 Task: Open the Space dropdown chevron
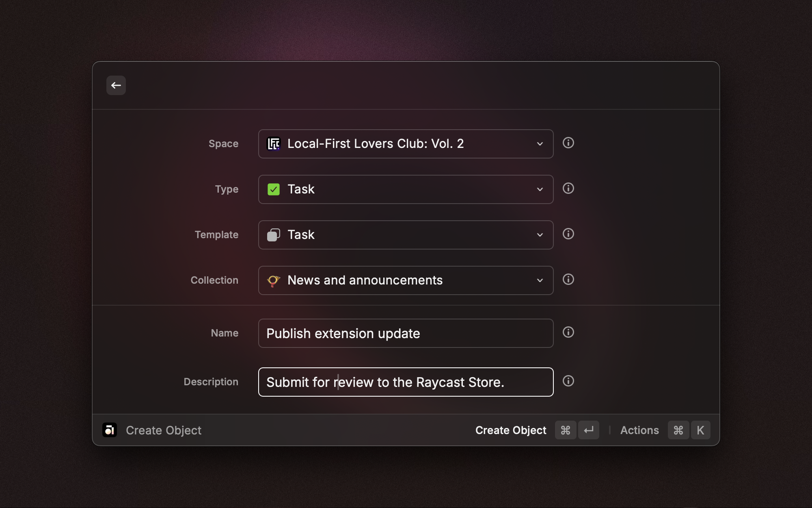point(540,144)
